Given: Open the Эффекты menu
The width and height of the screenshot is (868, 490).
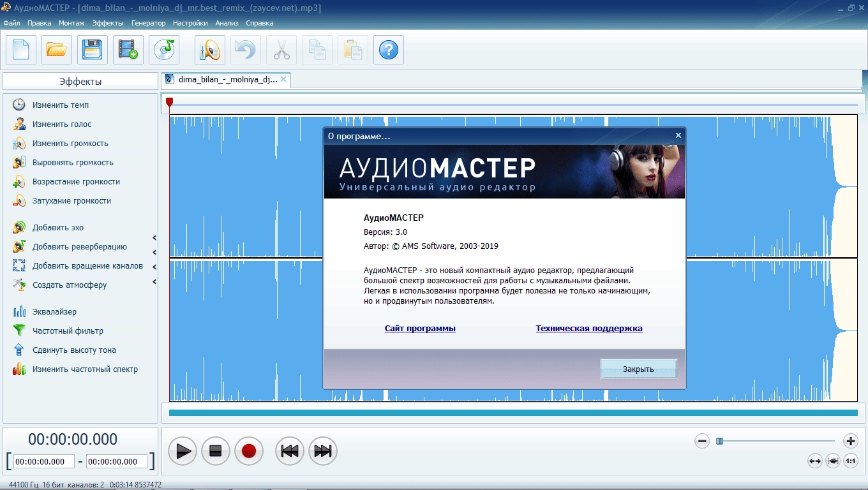Looking at the screenshot, I should coord(108,23).
